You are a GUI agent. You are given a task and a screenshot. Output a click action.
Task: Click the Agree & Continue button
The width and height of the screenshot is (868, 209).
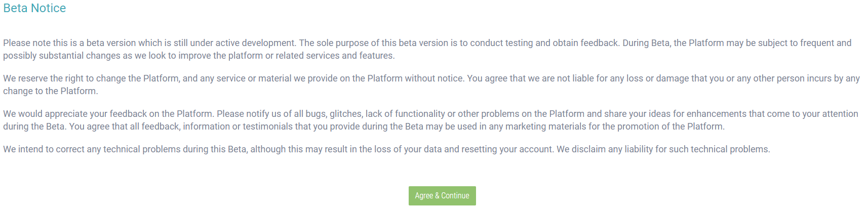pyautogui.click(x=442, y=196)
